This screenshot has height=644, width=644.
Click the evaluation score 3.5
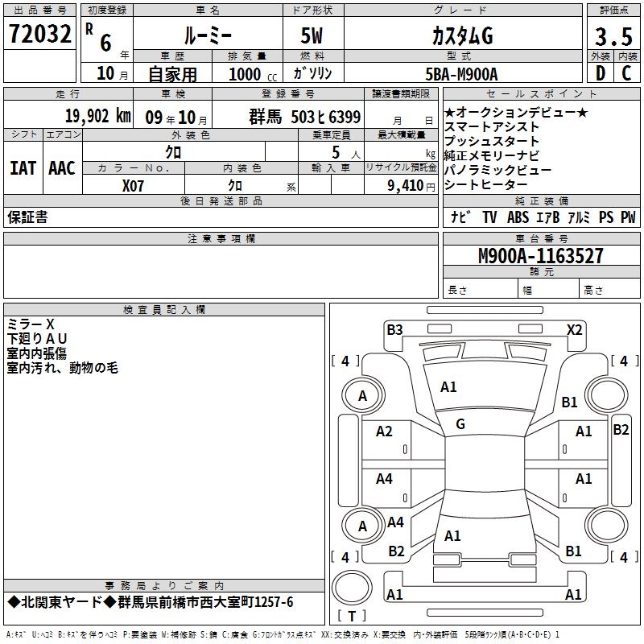point(613,36)
